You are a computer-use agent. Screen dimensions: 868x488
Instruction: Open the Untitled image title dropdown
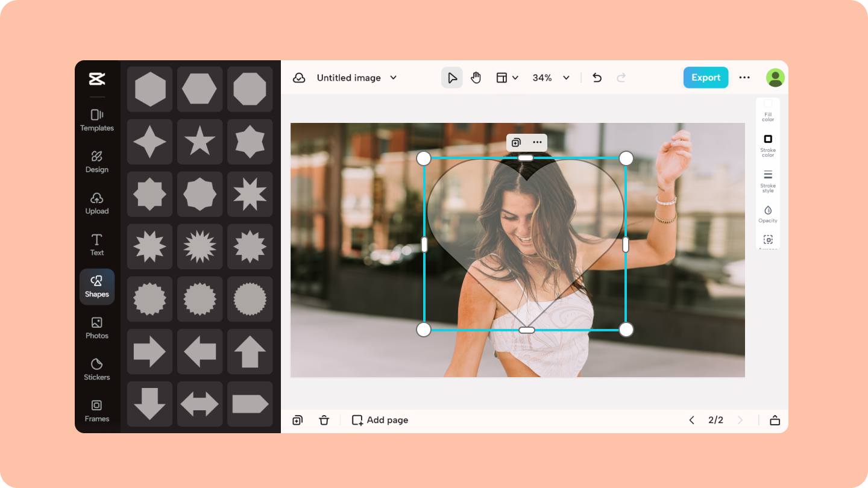(356, 77)
